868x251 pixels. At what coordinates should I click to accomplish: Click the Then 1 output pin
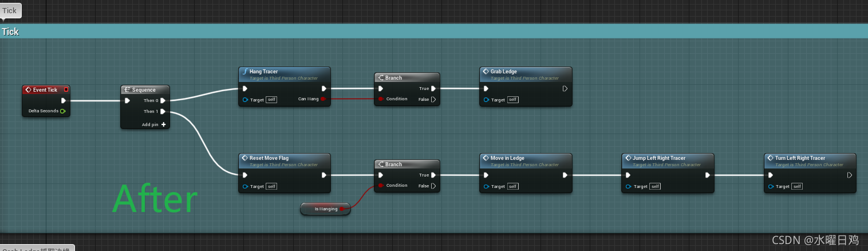click(163, 111)
